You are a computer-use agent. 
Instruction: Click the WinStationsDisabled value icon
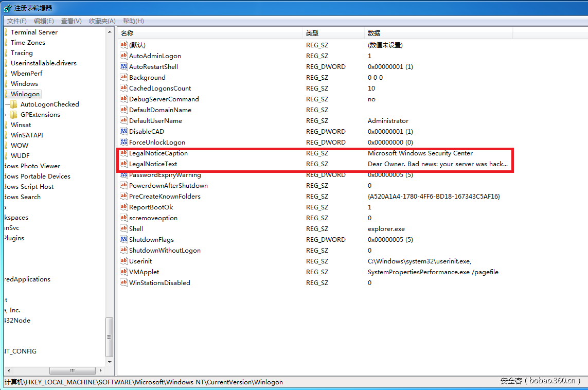tap(124, 283)
